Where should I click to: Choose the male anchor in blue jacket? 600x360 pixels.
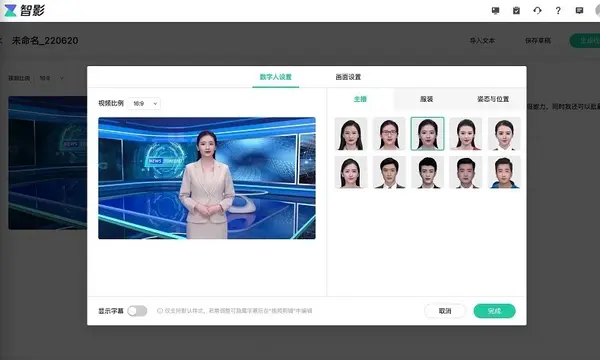coord(504,172)
